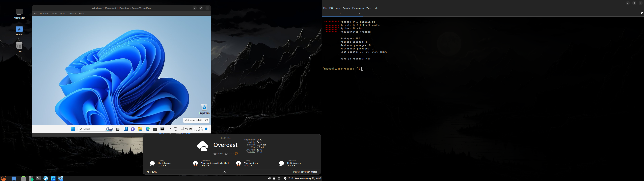
Task: Open VirtualBox Devices menu
Action: tap(72, 14)
